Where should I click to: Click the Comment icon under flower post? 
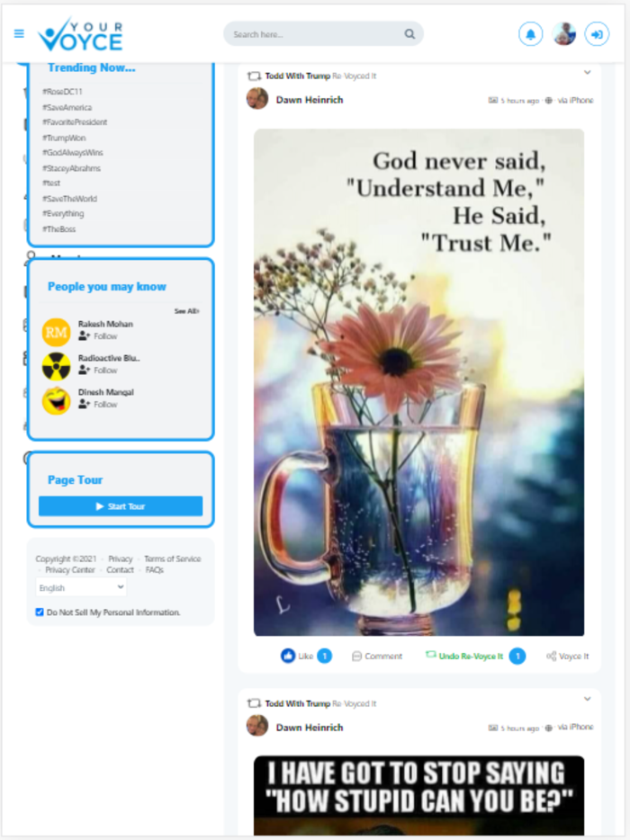356,657
